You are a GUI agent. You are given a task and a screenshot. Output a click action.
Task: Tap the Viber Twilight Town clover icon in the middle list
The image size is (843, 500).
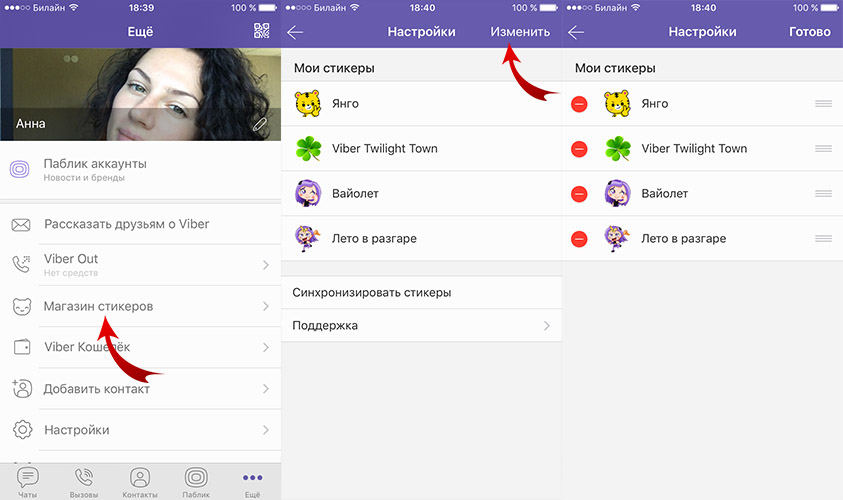[x=308, y=149]
